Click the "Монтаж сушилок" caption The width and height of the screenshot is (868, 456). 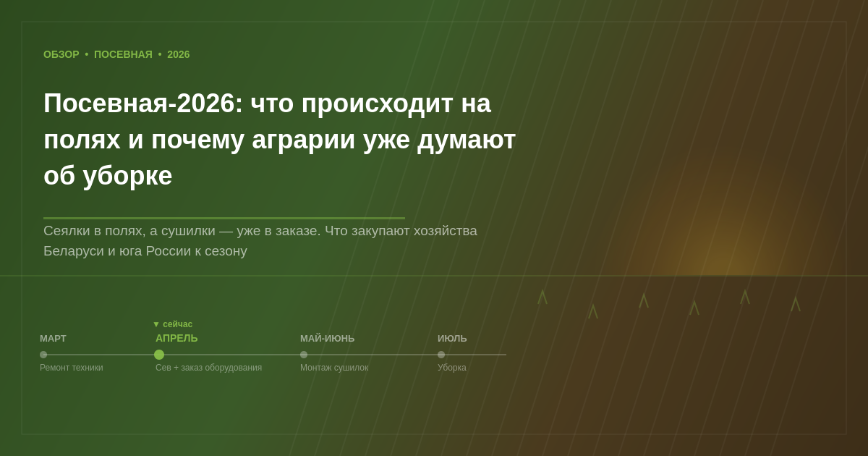point(334,368)
